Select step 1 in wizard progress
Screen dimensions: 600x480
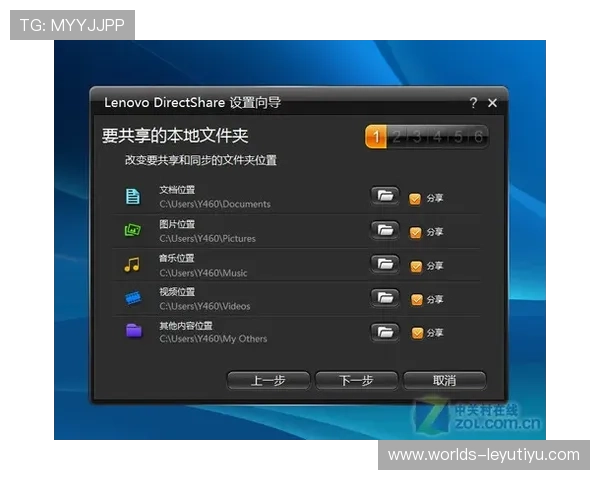coord(376,137)
